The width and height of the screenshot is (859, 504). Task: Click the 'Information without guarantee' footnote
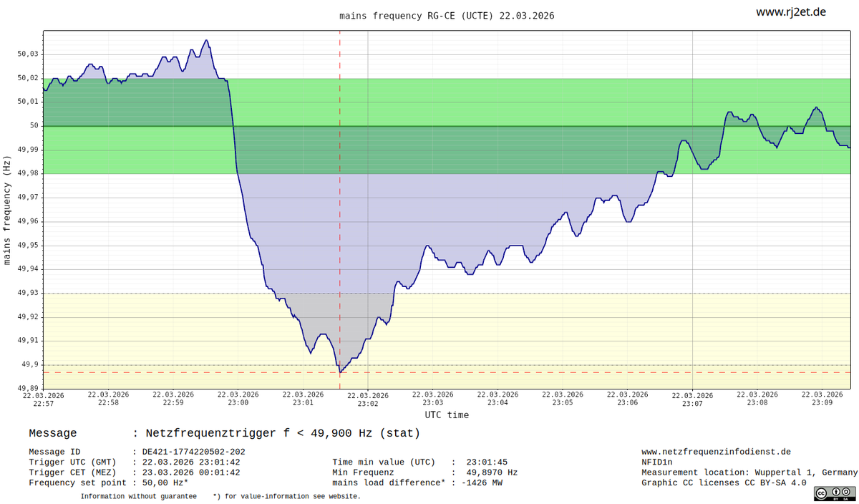tap(138, 496)
